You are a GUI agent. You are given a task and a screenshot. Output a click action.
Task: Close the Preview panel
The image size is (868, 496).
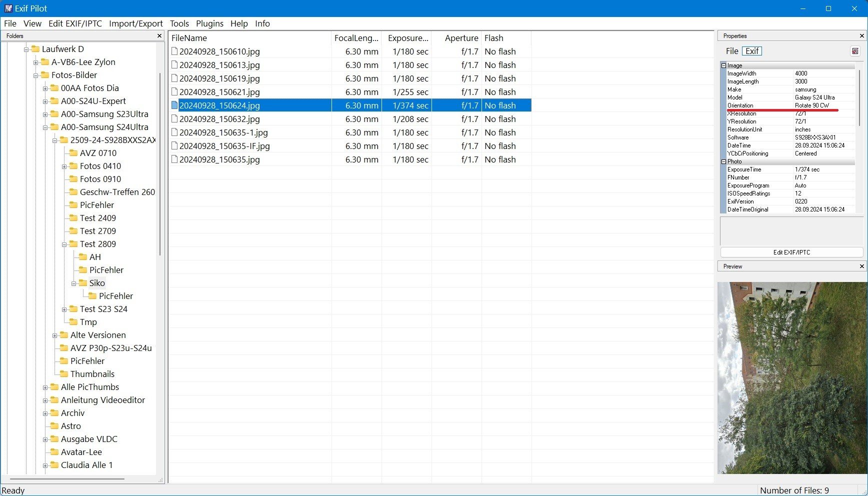click(x=861, y=266)
